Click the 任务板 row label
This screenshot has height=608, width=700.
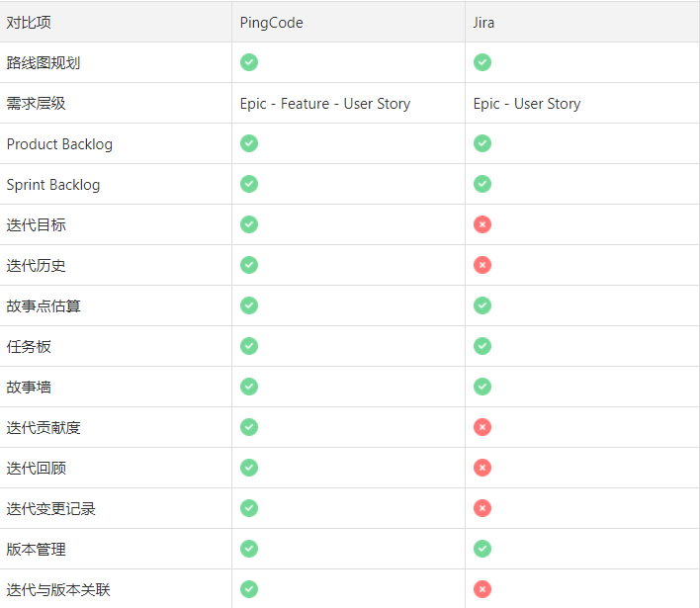click(x=29, y=347)
